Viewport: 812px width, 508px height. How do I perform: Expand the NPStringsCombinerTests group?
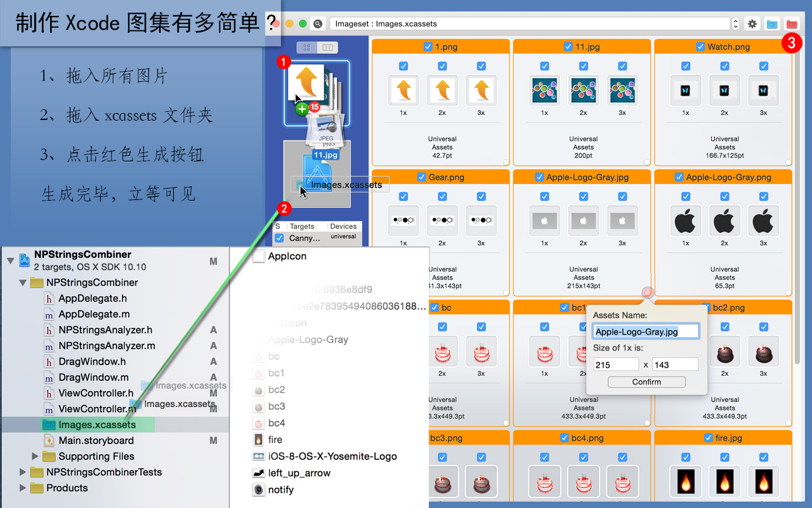(x=23, y=472)
